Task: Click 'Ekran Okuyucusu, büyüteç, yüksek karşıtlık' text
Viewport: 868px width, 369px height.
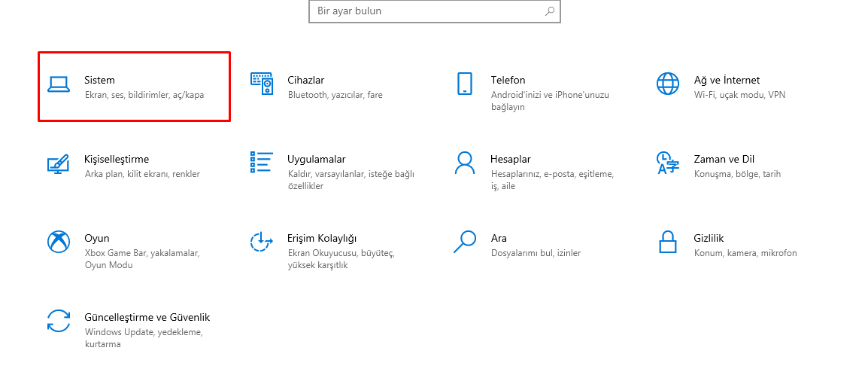Action: coord(341,259)
